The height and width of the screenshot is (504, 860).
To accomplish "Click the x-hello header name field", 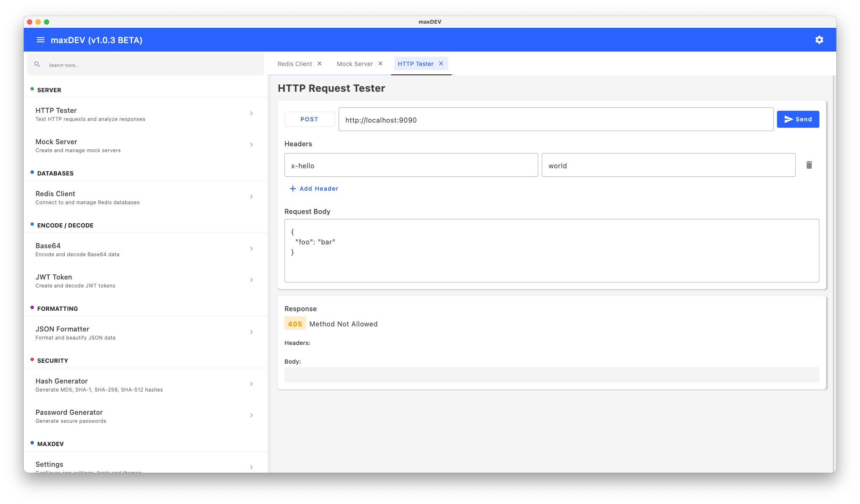I will point(411,165).
